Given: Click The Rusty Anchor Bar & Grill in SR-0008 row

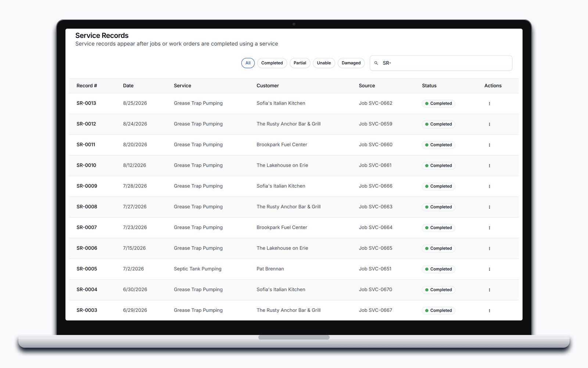Looking at the screenshot, I should coord(288,207).
